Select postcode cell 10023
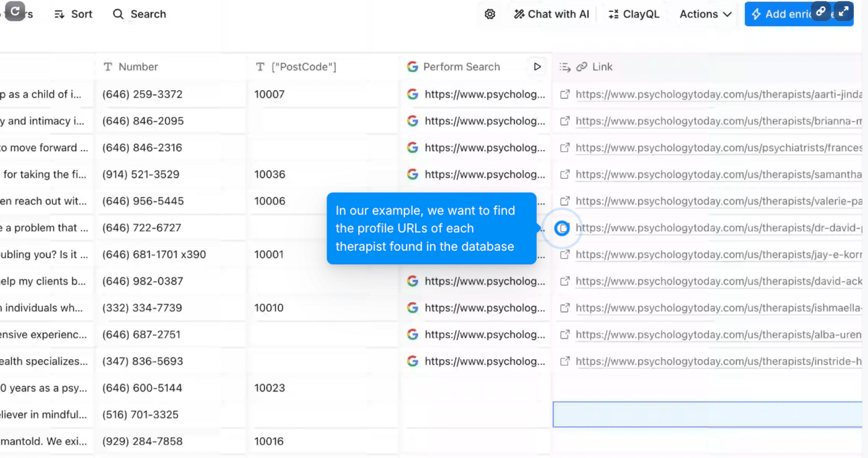Viewport: 868px width, 458px height. [323, 387]
